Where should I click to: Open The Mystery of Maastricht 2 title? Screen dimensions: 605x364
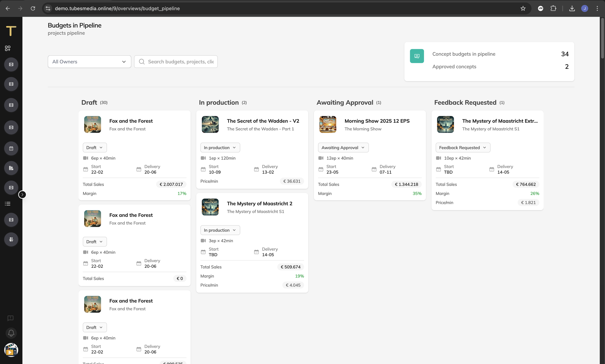[259, 203]
